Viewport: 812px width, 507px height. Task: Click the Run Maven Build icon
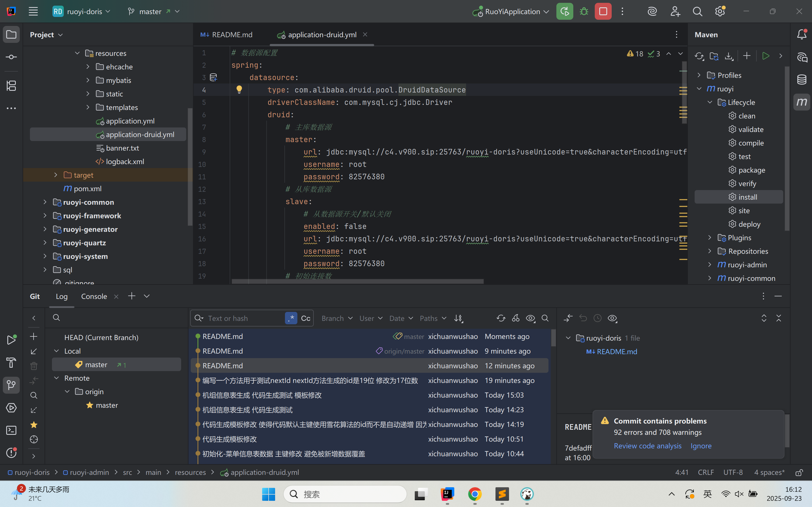click(x=765, y=56)
